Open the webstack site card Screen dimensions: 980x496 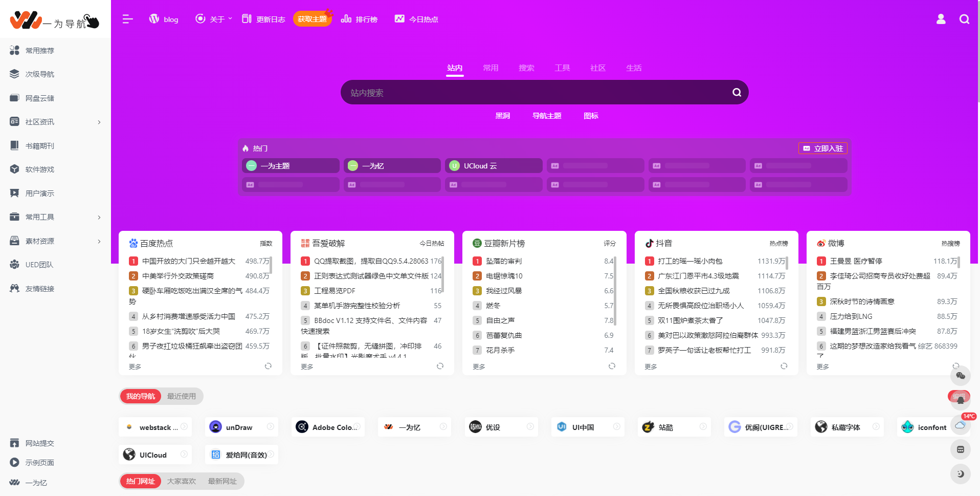[x=155, y=427]
